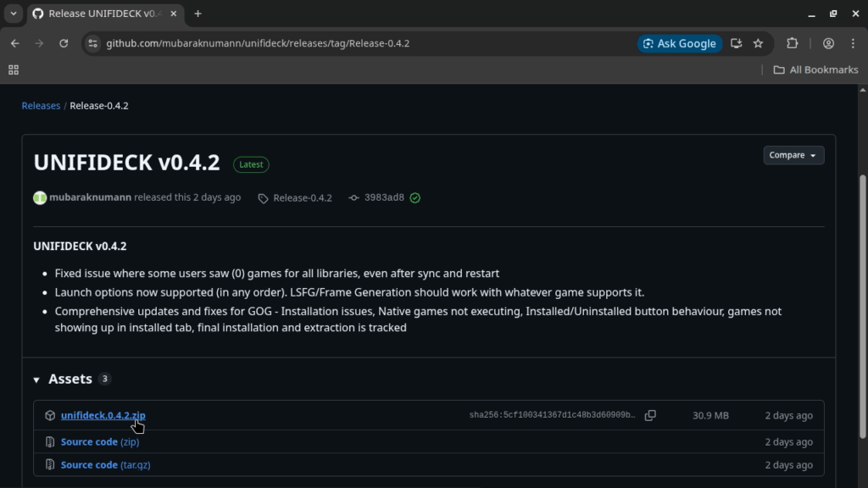The height and width of the screenshot is (488, 868).
Task: Open the browser profile account icon
Action: [x=826, y=43]
